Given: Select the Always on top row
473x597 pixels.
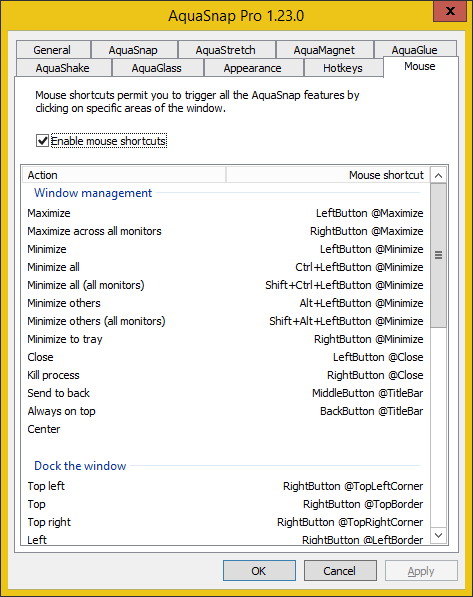Looking at the screenshot, I should coord(225,411).
